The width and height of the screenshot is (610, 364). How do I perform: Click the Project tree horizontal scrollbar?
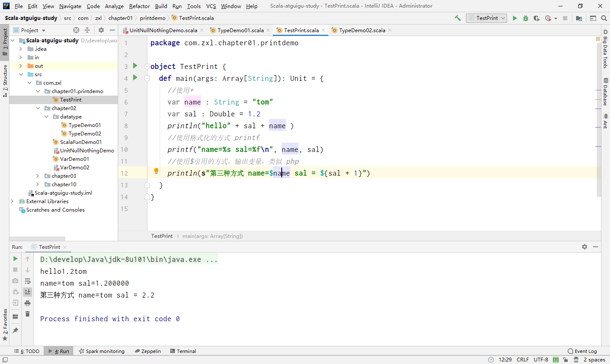[x=37, y=239]
